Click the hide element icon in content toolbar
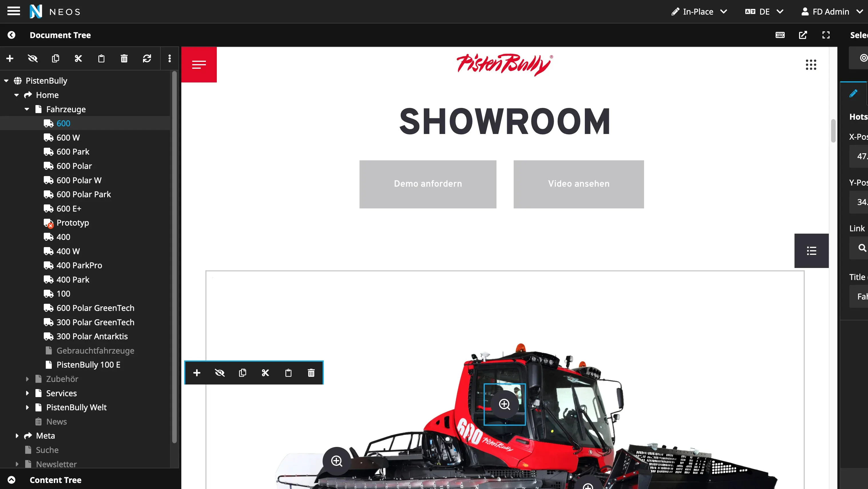Screen dimensions: 868x489 [x=219, y=372]
